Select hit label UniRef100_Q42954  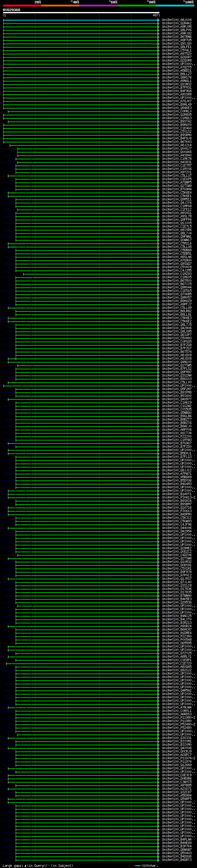pos(177,531)
